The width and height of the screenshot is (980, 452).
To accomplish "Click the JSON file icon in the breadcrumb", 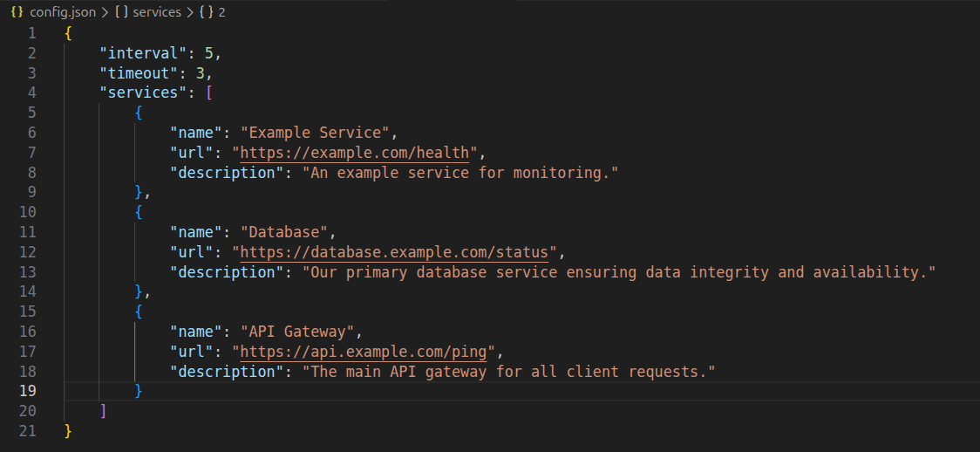I will (x=15, y=12).
